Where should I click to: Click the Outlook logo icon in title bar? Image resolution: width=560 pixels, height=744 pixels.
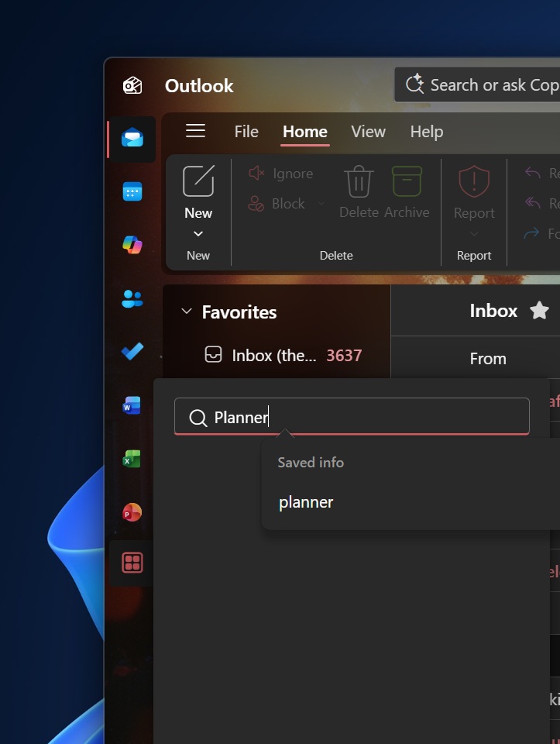132,86
